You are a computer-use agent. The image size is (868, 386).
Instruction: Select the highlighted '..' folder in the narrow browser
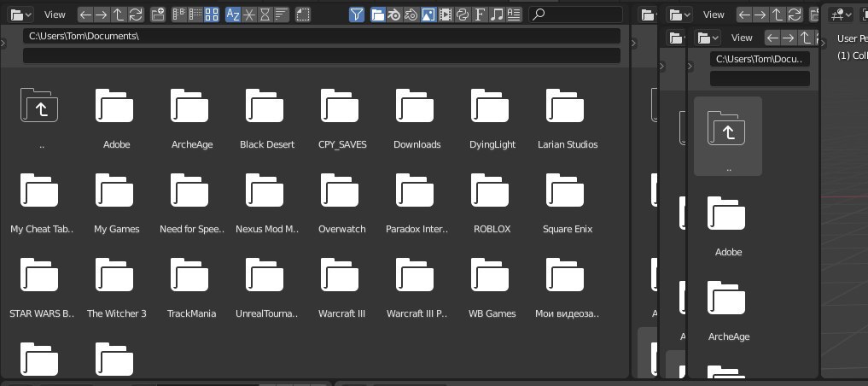[x=728, y=137]
